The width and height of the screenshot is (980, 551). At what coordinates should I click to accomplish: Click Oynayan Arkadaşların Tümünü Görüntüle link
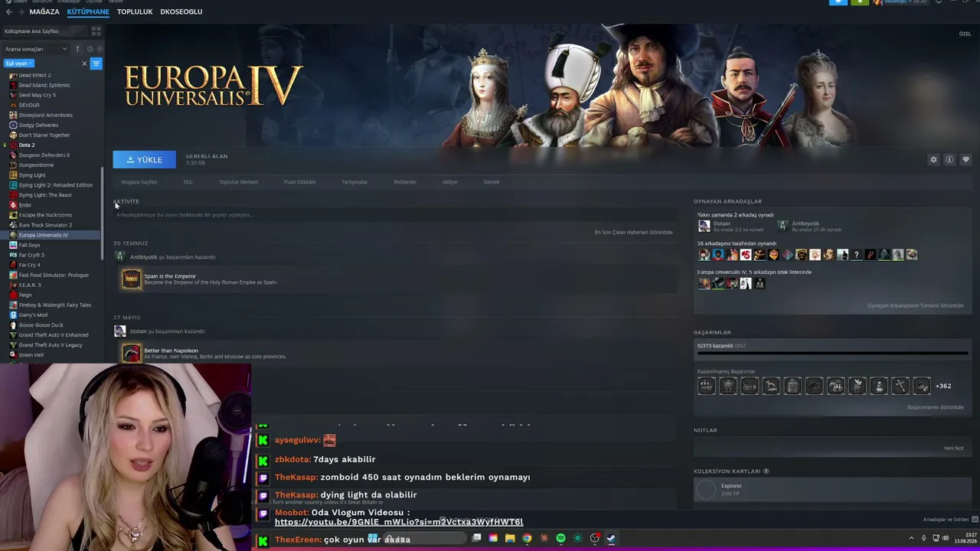915,305
